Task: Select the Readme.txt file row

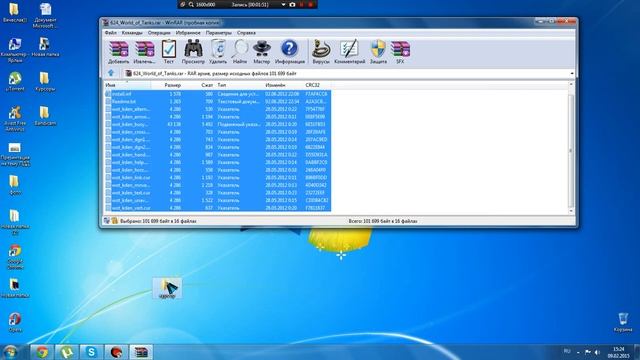Action: tap(218, 102)
